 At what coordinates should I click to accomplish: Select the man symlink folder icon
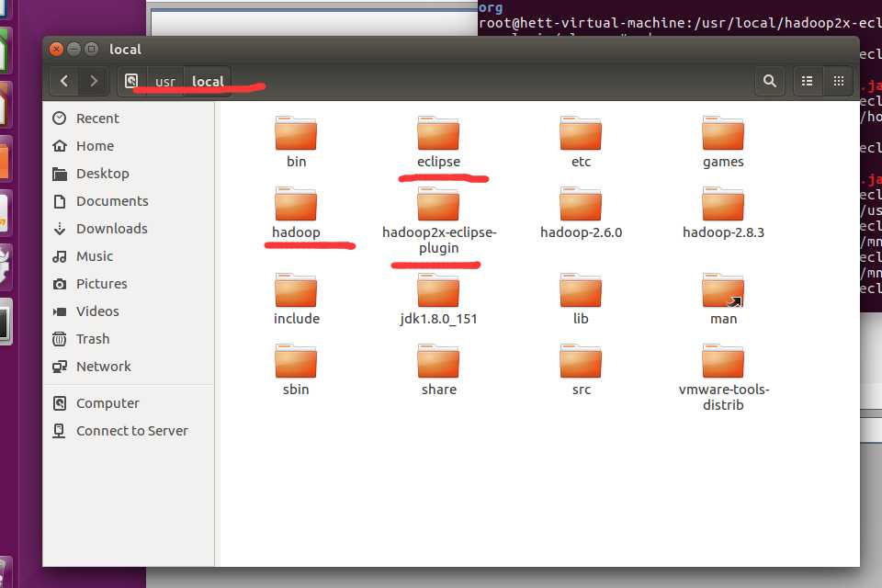(x=723, y=291)
